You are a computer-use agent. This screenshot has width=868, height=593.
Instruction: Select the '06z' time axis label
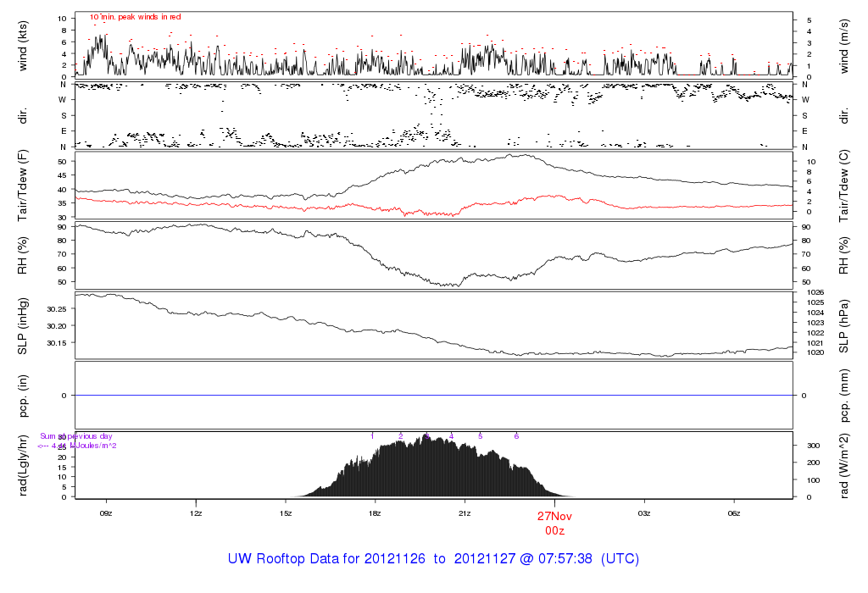click(734, 513)
